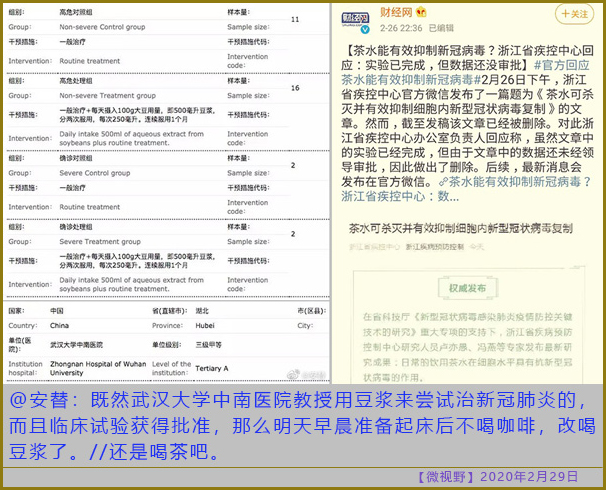Click the membership crown icon beside 财经网

(421, 12)
